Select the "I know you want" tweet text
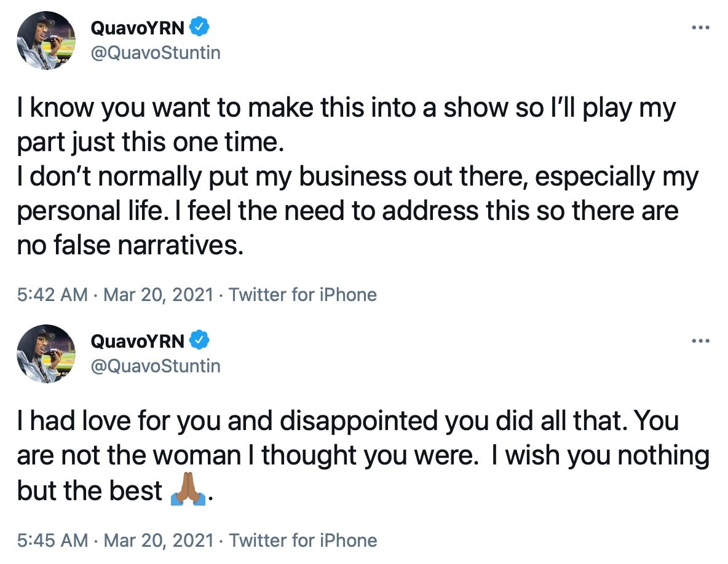Viewport: 728px width, 564px height. point(344,109)
